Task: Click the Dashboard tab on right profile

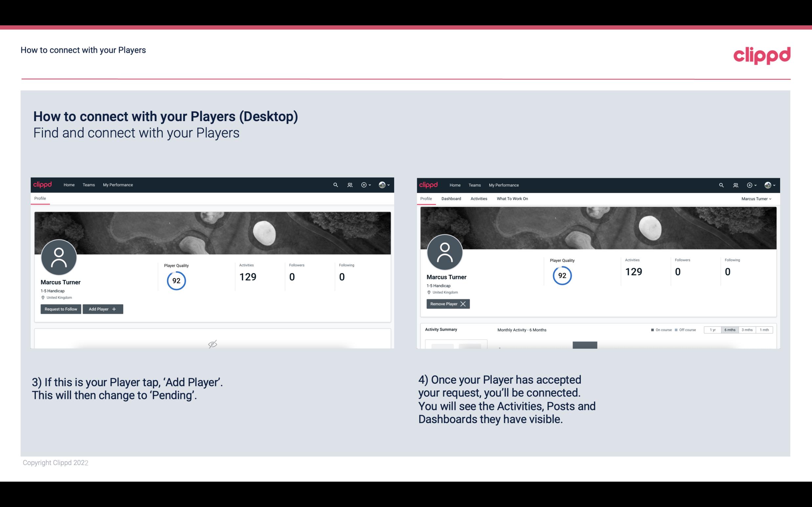Action: coord(451,199)
